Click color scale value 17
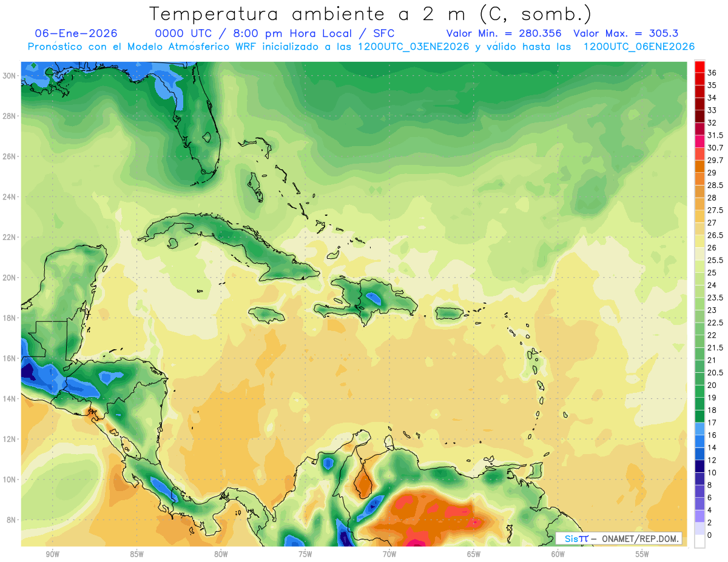 coord(712,423)
